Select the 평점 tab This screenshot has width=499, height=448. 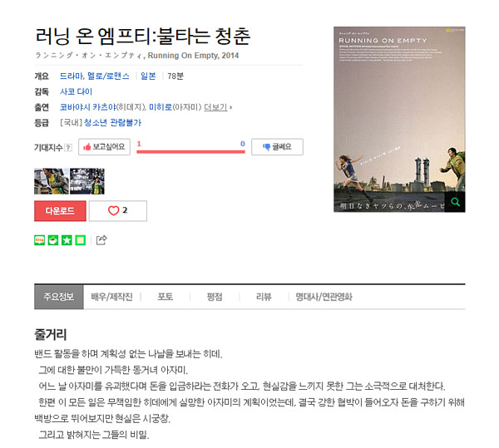pyautogui.click(x=215, y=297)
